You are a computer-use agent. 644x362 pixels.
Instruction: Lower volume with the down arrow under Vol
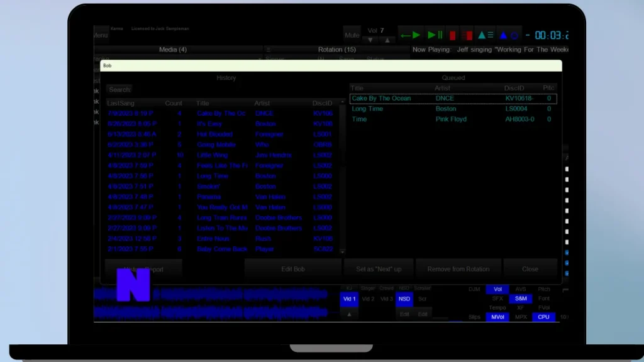click(x=370, y=40)
